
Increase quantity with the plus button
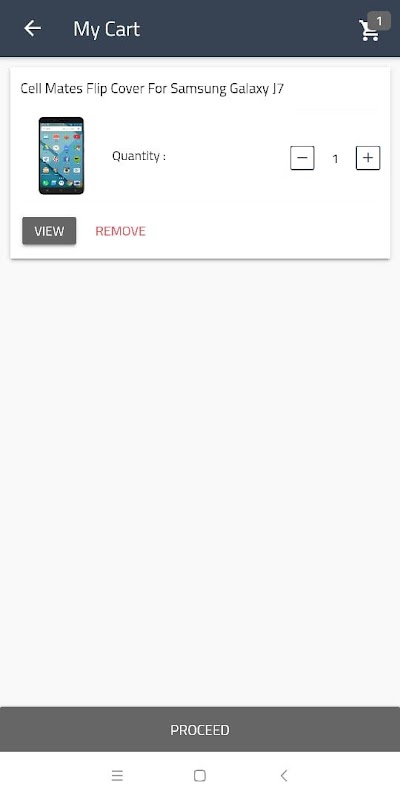(368, 158)
